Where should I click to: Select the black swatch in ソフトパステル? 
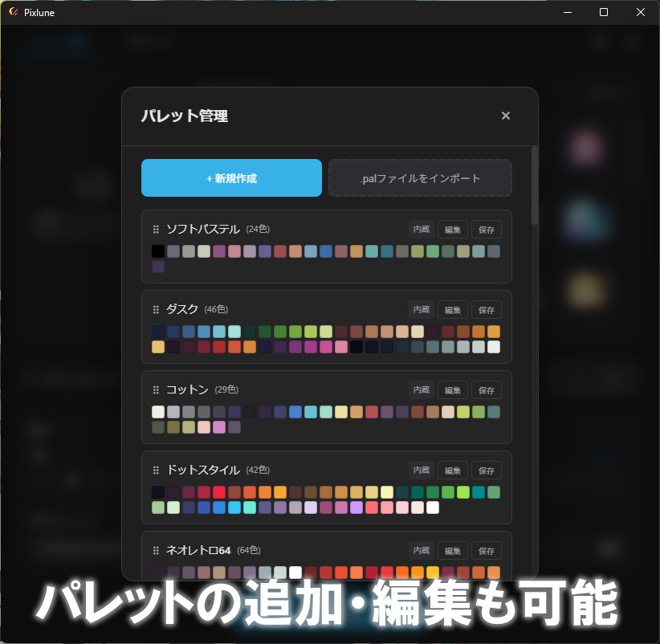click(157, 251)
